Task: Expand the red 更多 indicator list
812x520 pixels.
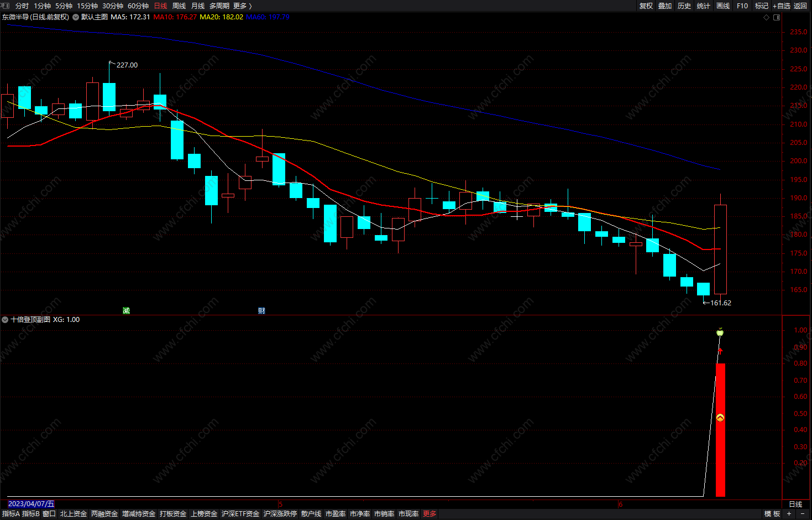Action: (x=429, y=514)
